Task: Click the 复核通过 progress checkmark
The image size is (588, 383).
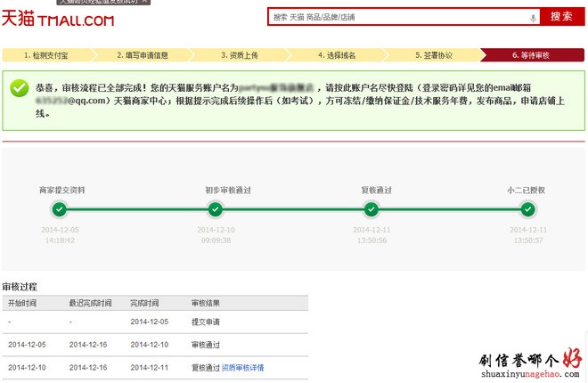Action: [372, 209]
